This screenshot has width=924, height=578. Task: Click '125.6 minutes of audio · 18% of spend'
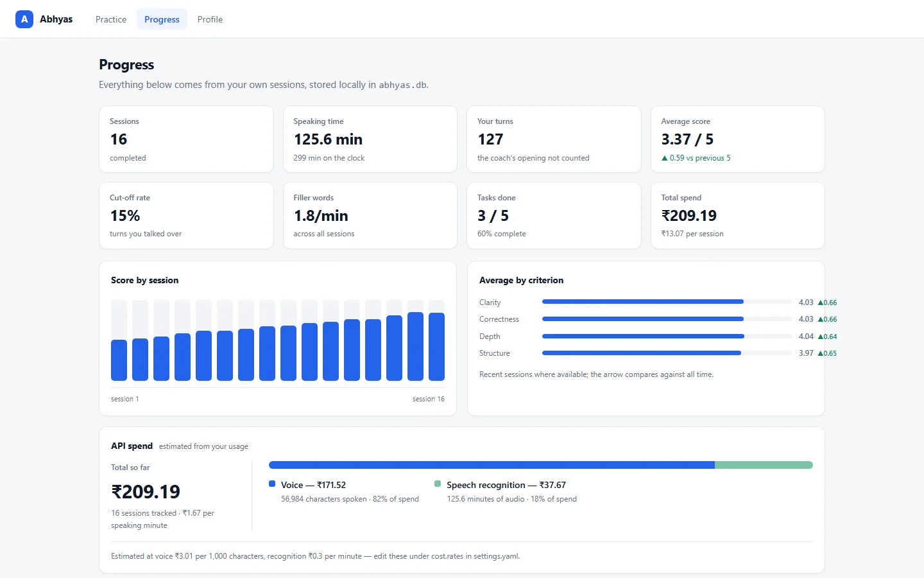coord(512,499)
